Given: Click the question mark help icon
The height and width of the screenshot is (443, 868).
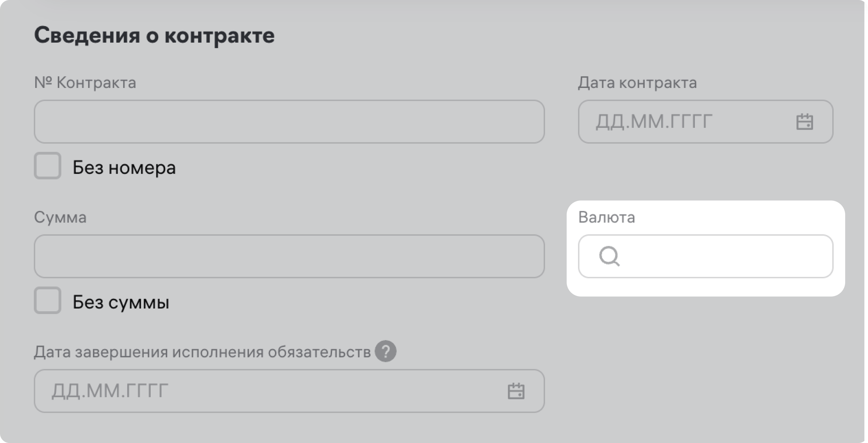Looking at the screenshot, I should pos(385,351).
